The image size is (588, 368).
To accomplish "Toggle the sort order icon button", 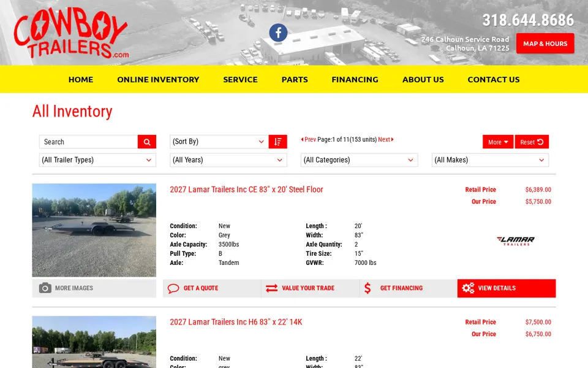I will click(x=278, y=142).
